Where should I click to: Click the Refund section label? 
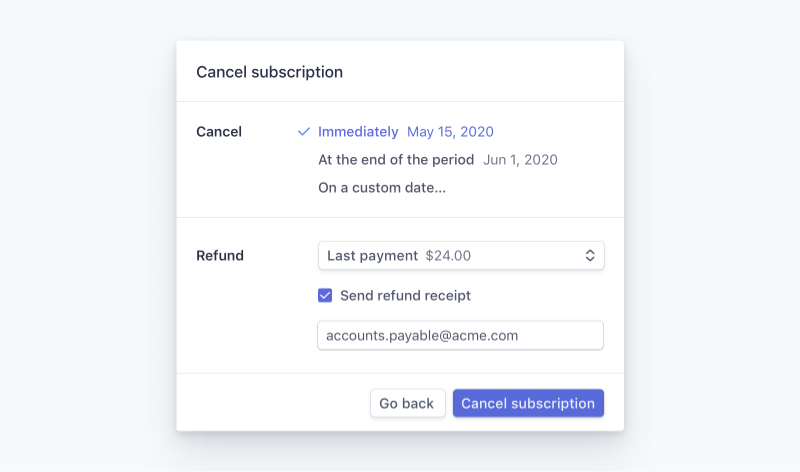click(x=220, y=256)
